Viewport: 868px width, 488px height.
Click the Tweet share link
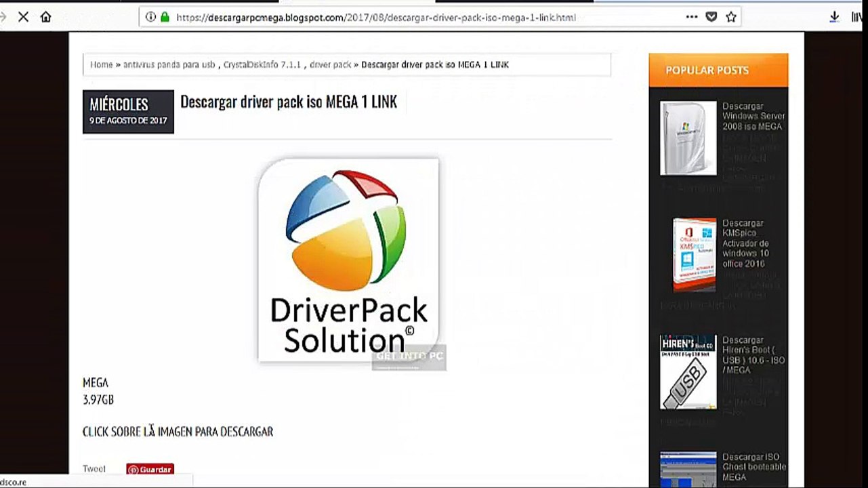click(94, 468)
